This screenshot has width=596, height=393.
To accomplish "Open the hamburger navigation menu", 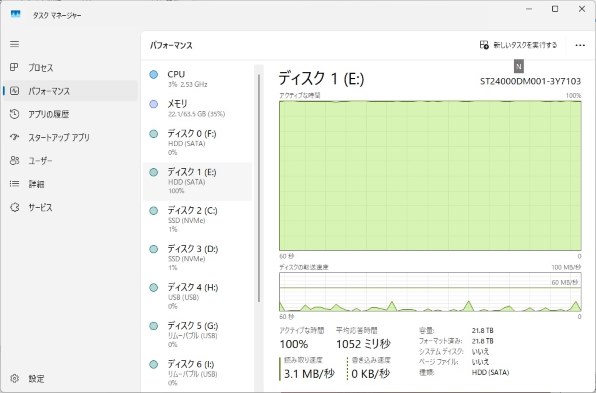I will pyautogui.click(x=14, y=44).
